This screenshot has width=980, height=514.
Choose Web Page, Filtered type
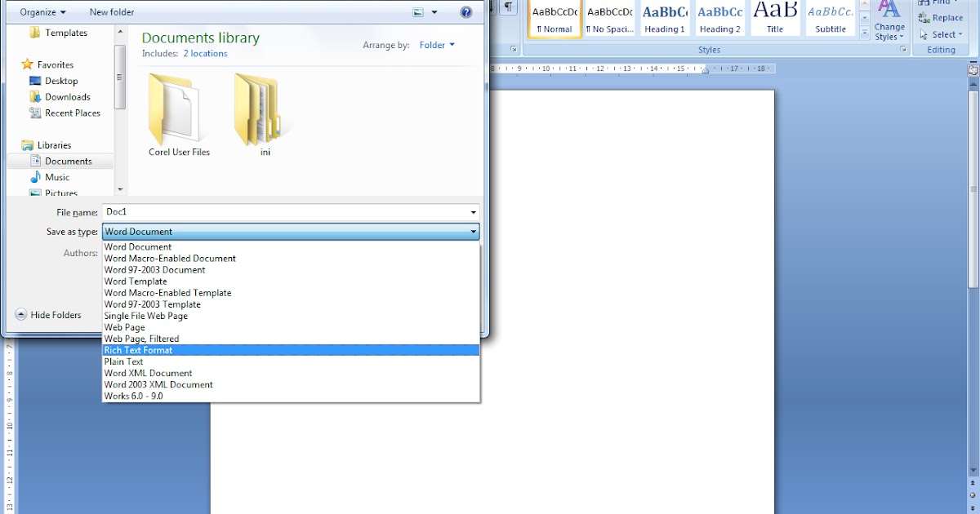tap(291, 339)
